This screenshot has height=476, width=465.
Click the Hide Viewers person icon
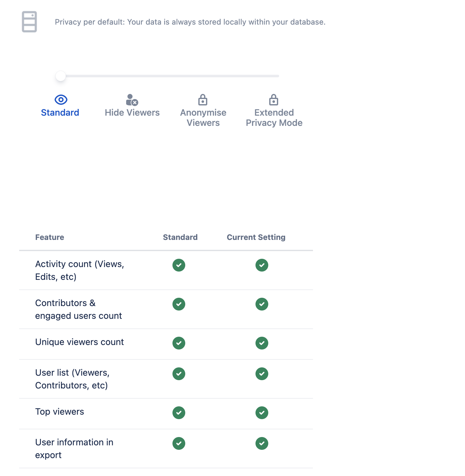(x=132, y=100)
